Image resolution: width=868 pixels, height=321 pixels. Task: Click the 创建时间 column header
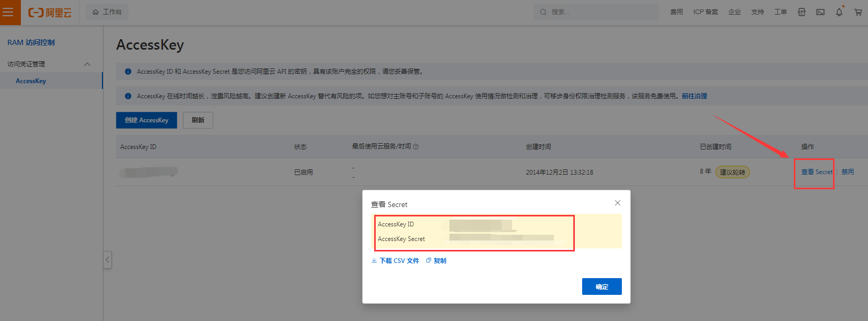pos(539,147)
